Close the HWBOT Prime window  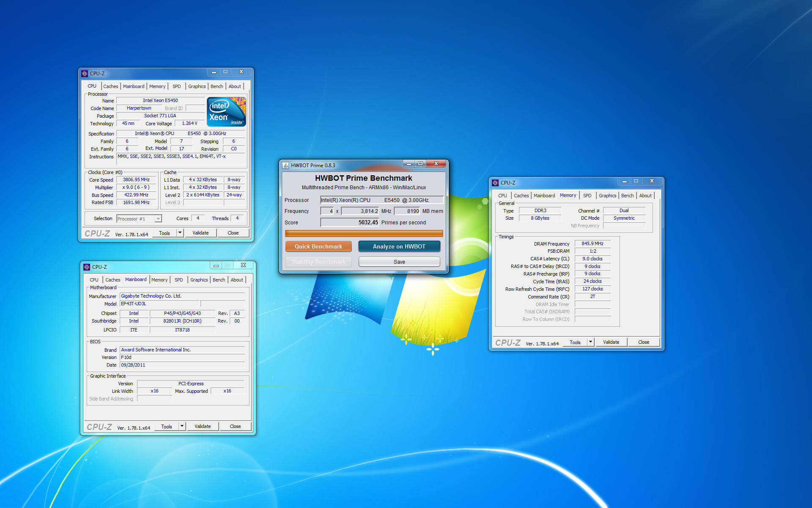tap(436, 164)
